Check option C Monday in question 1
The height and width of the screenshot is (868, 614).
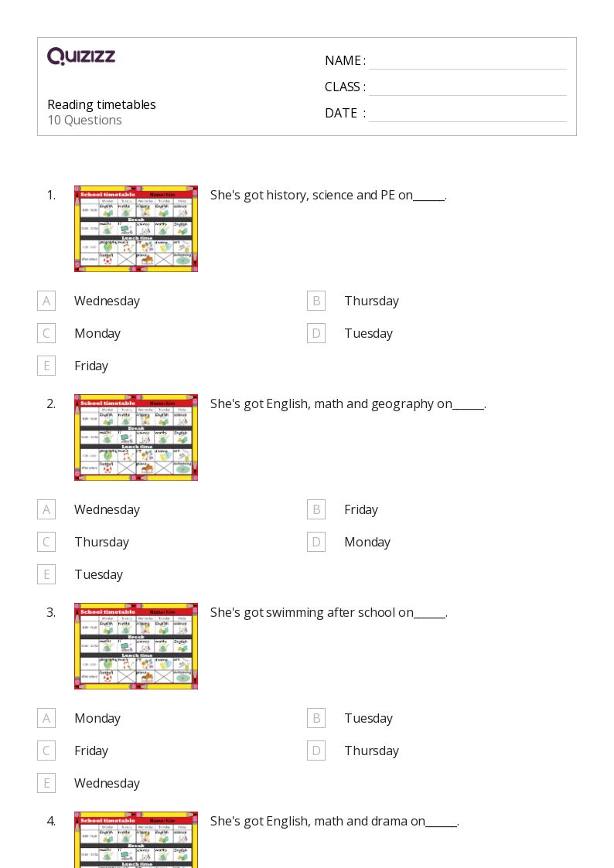click(x=46, y=333)
